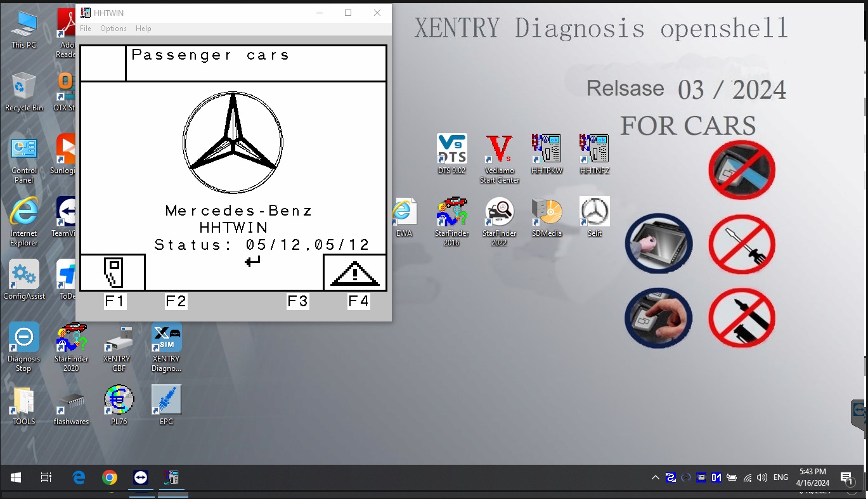Open the Options menu in HHTWIN
Screen dimensions: 868x499
(x=113, y=29)
